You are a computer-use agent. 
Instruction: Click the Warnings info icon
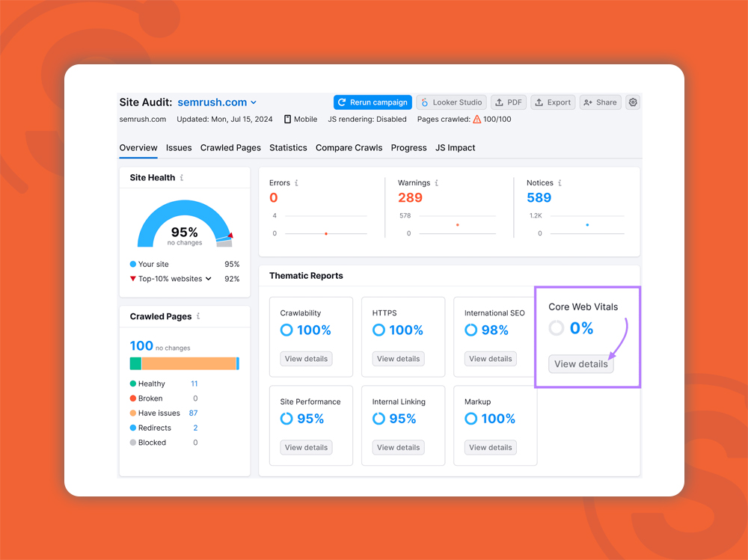tap(437, 182)
